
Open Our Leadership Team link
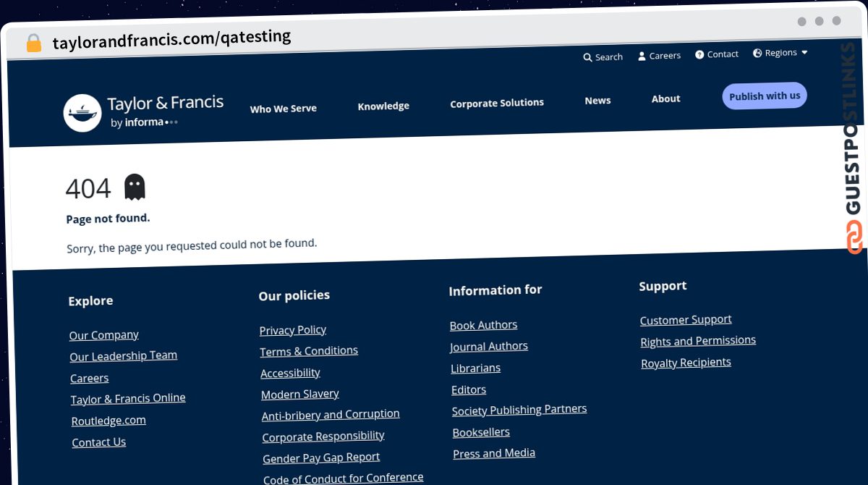(124, 356)
